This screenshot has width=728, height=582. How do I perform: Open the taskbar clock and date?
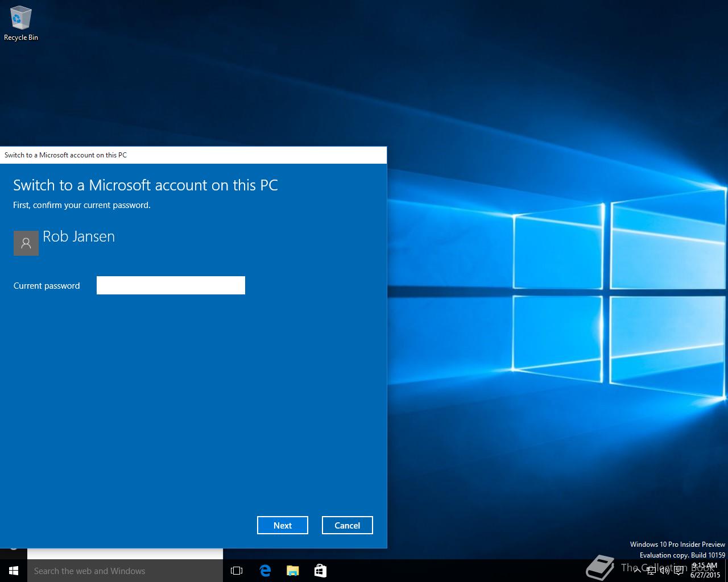[x=705, y=571]
